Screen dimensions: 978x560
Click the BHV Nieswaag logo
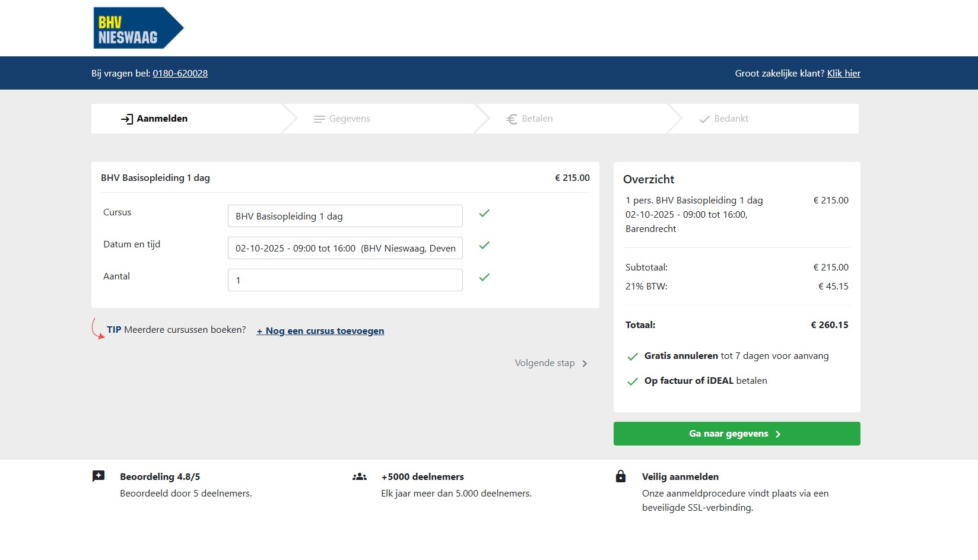tap(138, 28)
